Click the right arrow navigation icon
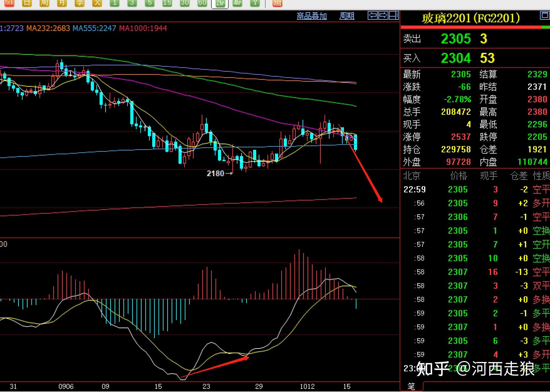The image size is (550, 392). click(383, 15)
